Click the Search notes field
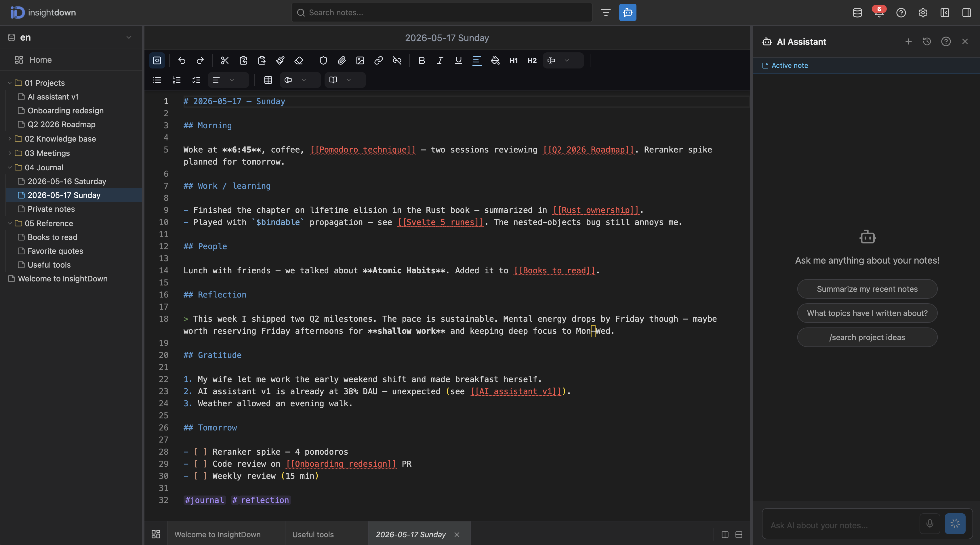 442,13
